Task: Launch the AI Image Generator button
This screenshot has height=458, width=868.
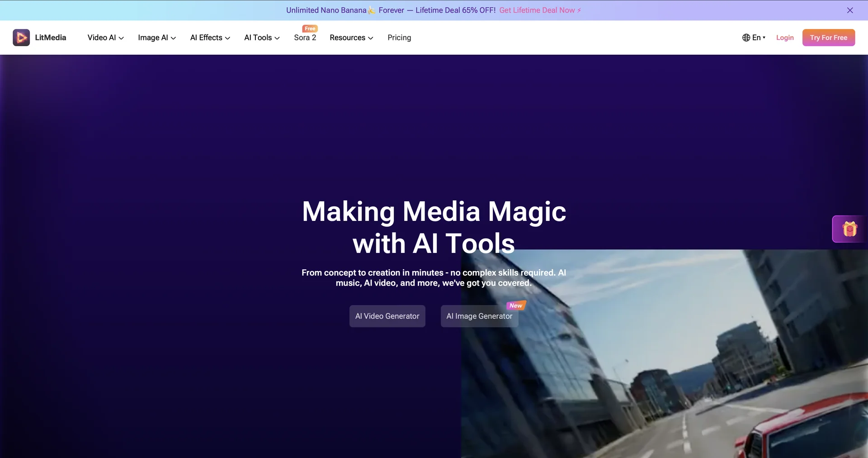Action: (x=479, y=316)
